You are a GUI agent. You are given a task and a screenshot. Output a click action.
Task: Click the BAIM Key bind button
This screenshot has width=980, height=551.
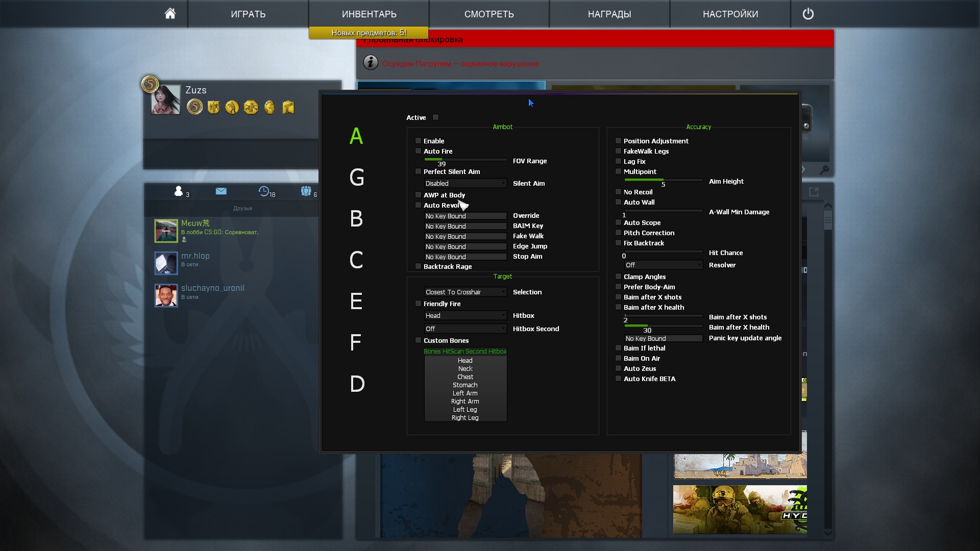coord(465,226)
